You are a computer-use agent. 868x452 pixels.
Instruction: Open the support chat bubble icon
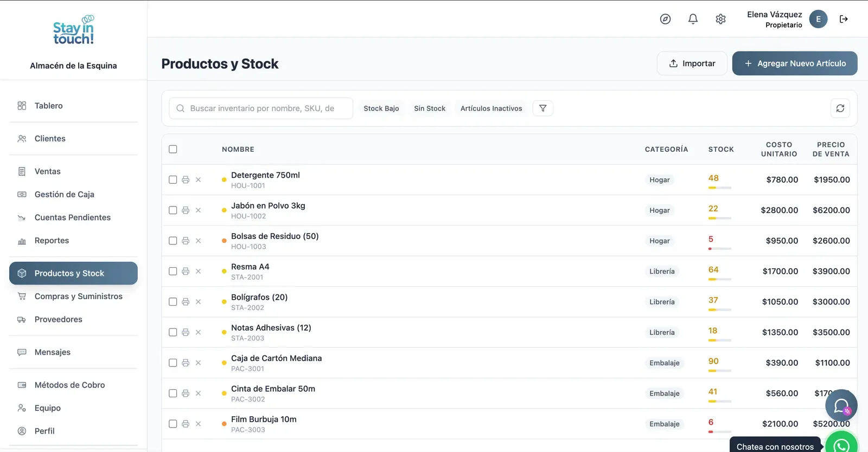(x=841, y=405)
